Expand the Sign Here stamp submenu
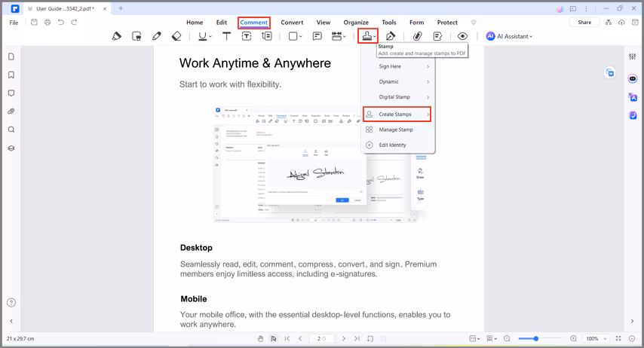This screenshot has width=644, height=348. pos(397,66)
